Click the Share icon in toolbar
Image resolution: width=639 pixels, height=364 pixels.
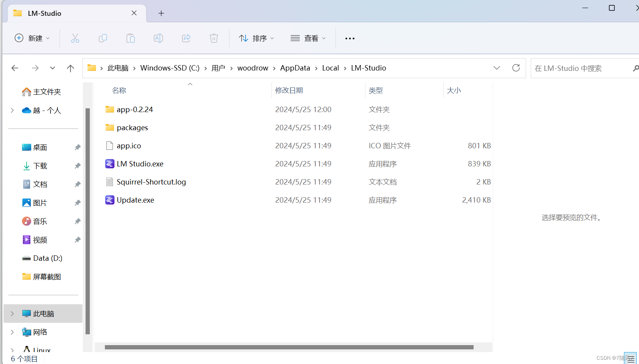tap(186, 38)
